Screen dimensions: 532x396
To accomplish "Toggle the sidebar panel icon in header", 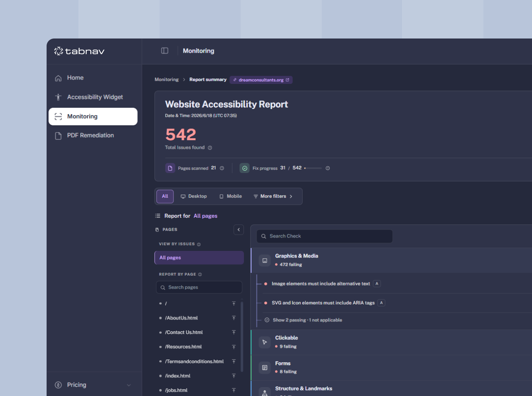I will [165, 51].
